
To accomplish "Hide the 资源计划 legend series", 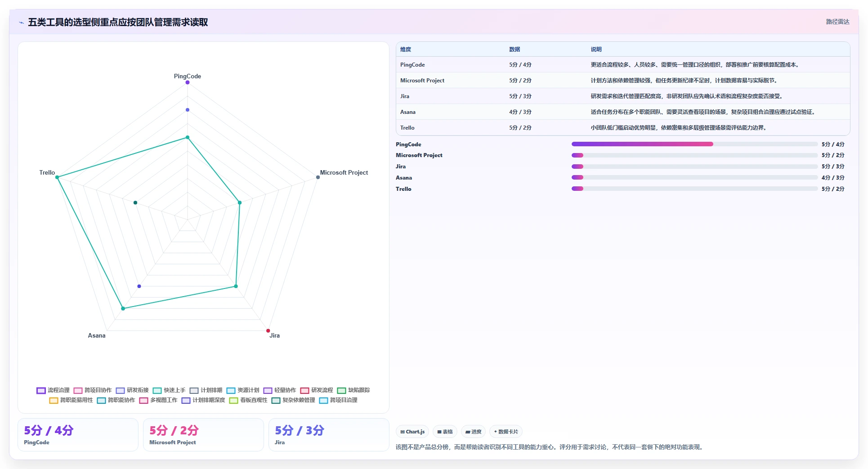I will click(x=243, y=390).
